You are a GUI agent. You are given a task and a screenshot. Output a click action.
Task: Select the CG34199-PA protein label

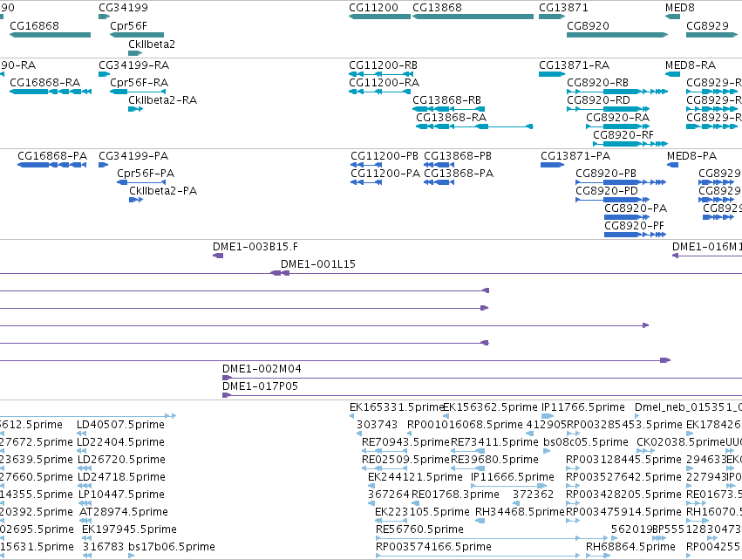(x=133, y=156)
